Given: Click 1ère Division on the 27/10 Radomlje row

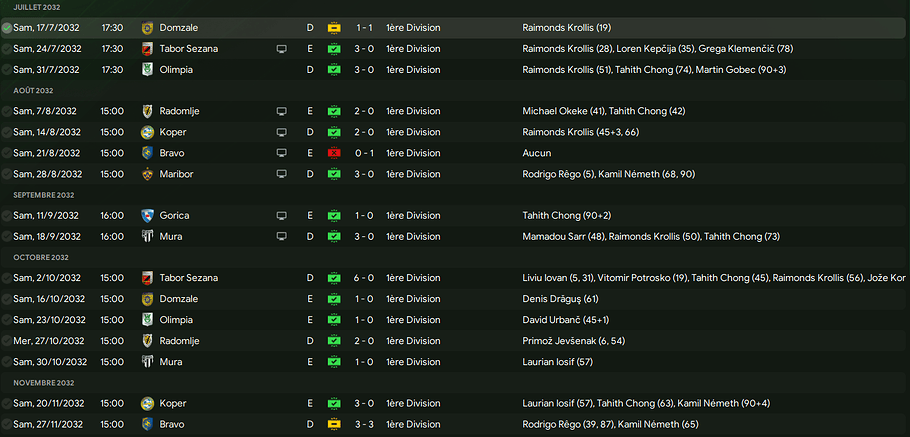Looking at the screenshot, I should (413, 341).
